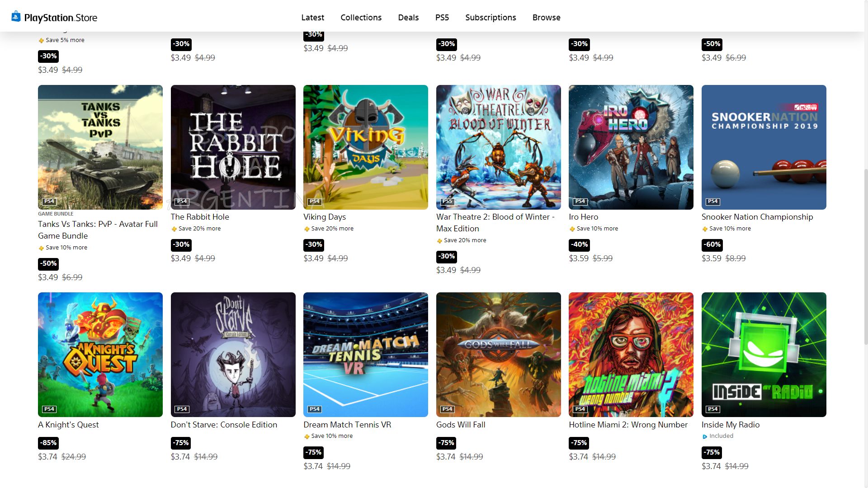The height and width of the screenshot is (488, 868).
Task: Click the -85% discount badge for A Knight's Quest
Action: [48, 443]
